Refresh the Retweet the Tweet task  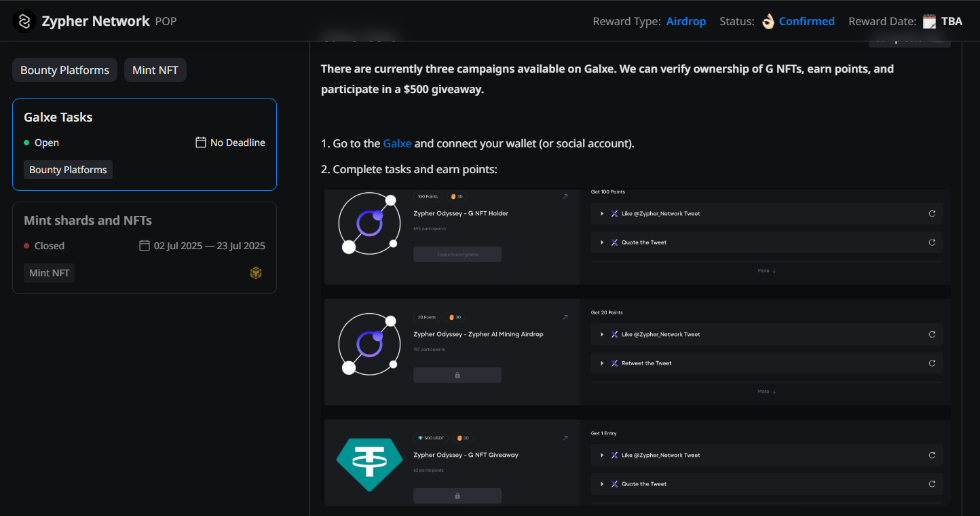pos(932,363)
